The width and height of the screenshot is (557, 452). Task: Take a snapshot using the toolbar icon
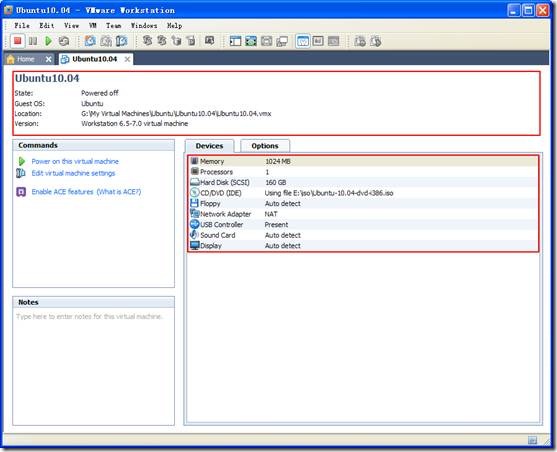click(x=90, y=41)
